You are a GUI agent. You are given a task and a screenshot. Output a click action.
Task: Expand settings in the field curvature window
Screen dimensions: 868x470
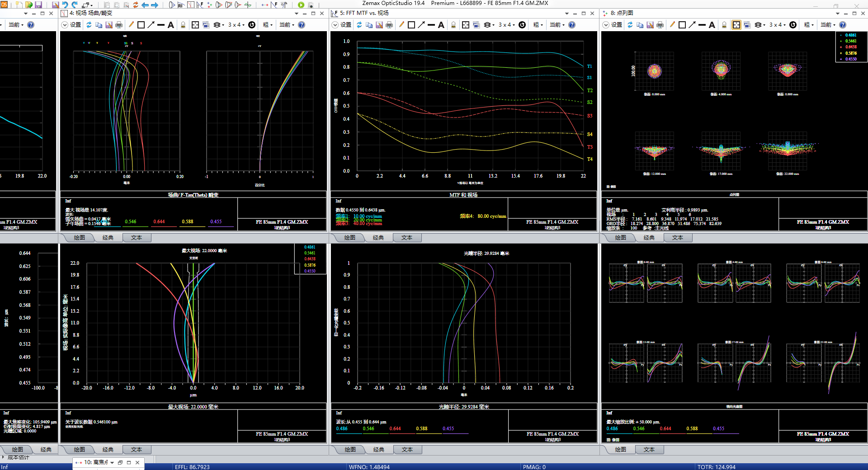tap(65, 25)
